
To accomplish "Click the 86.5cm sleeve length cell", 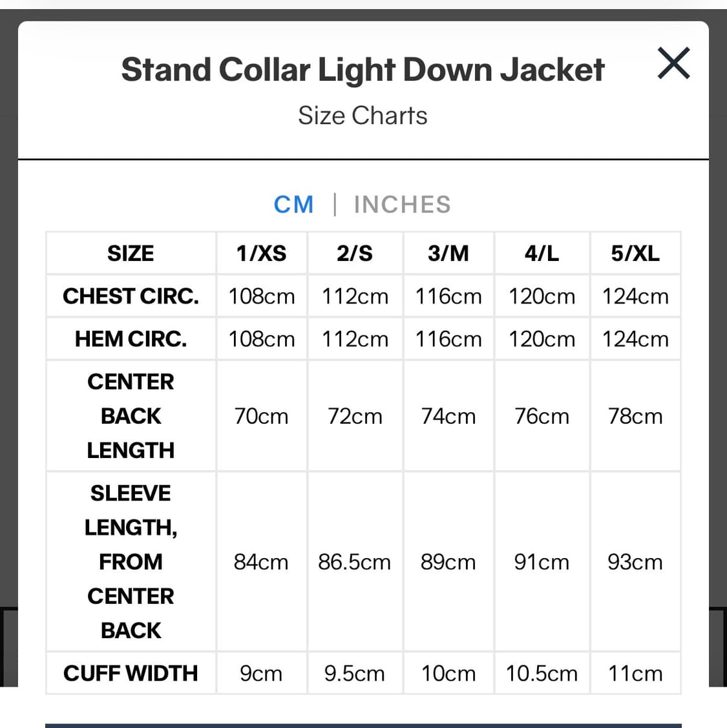I will [x=355, y=562].
